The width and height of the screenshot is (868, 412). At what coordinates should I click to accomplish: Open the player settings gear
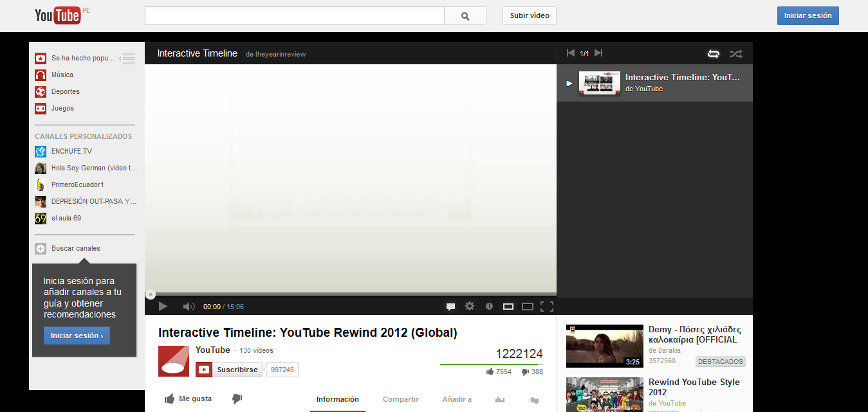(470, 307)
